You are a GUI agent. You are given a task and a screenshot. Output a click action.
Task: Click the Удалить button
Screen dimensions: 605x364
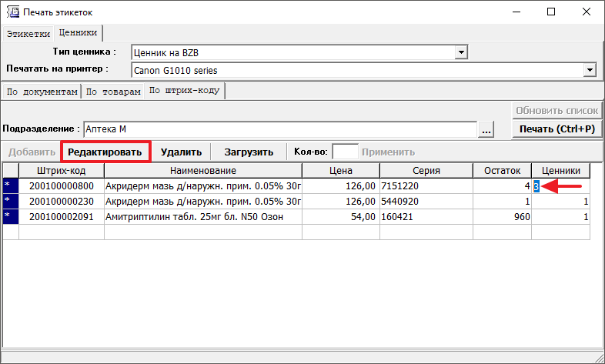pos(181,152)
